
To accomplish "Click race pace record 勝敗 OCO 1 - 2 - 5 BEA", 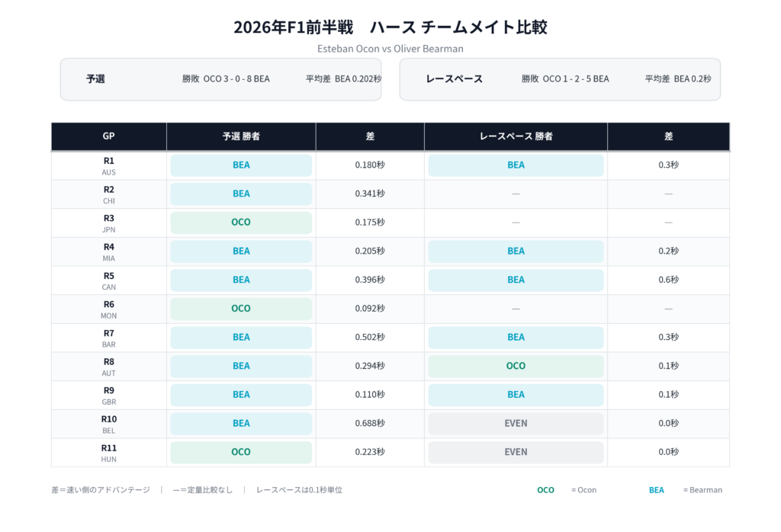I will pos(565,79).
